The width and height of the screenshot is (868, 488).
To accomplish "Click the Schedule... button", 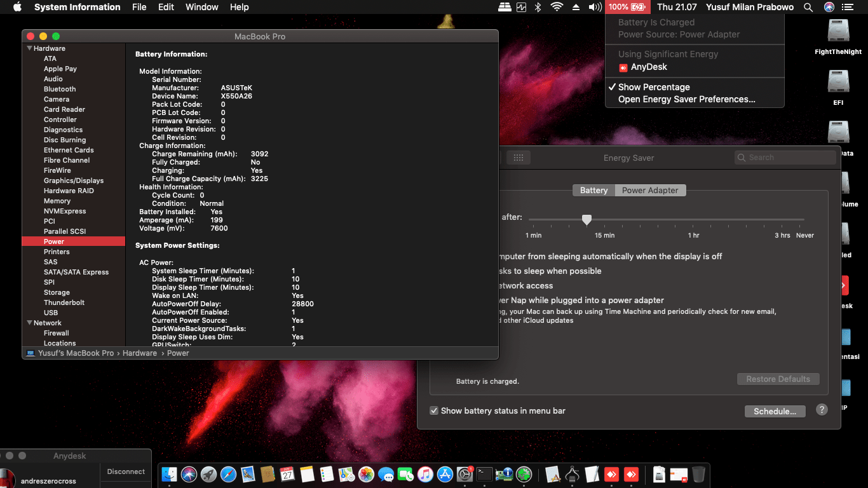I will pos(775,411).
